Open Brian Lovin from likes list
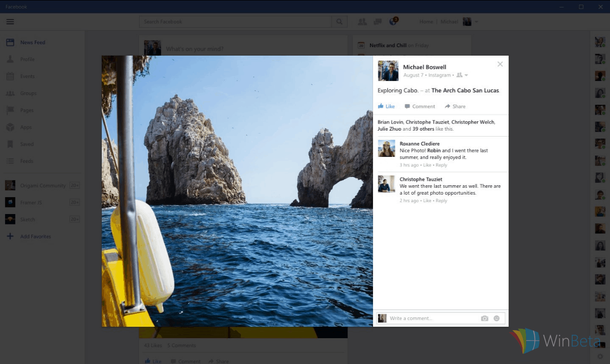This screenshot has height=364, width=610. point(390,122)
